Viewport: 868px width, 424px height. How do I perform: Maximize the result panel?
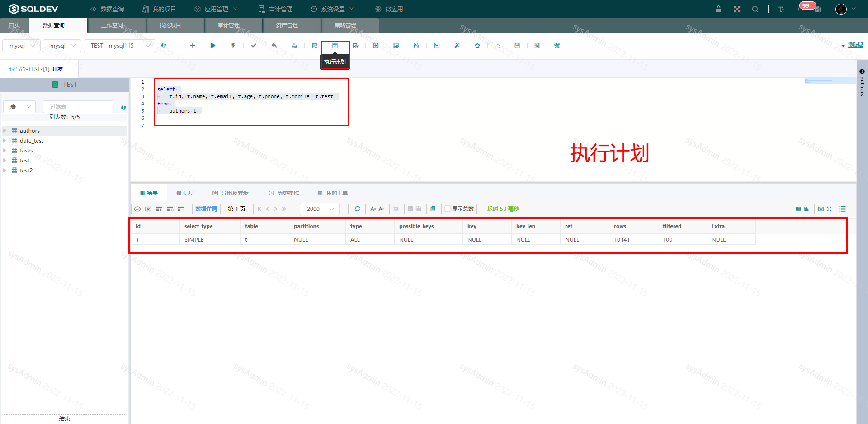pos(829,209)
